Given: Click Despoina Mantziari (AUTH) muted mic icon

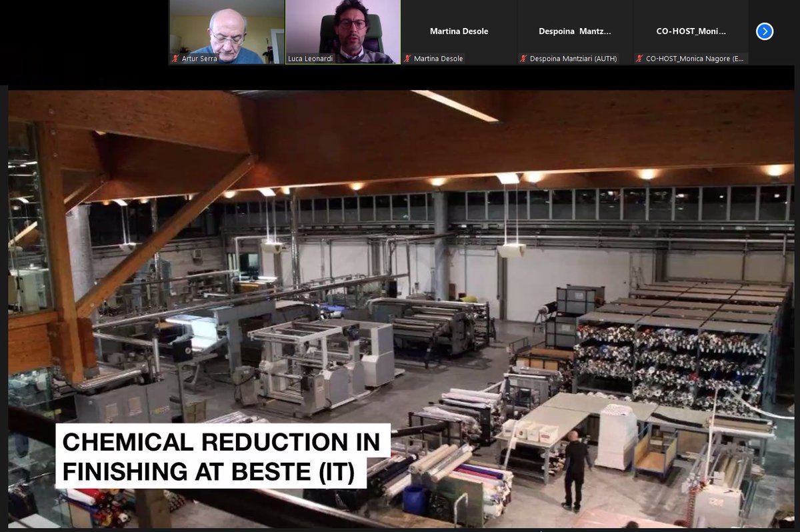Looking at the screenshot, I should tap(524, 59).
